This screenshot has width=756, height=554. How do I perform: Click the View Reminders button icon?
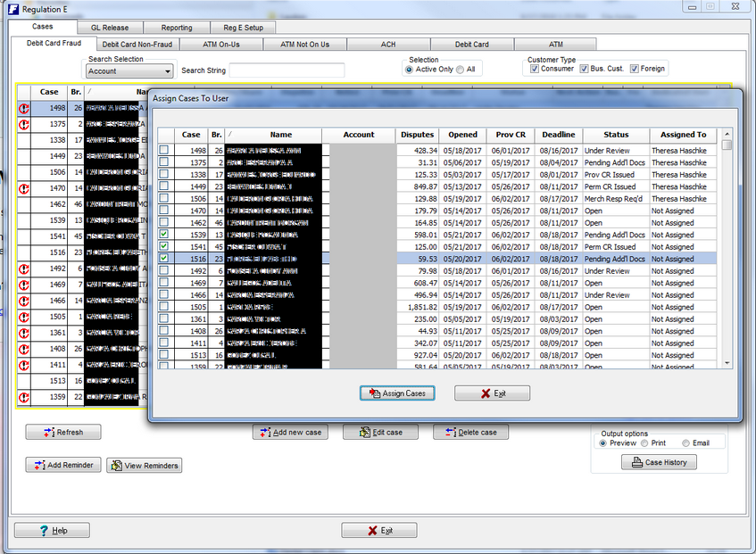(x=116, y=465)
